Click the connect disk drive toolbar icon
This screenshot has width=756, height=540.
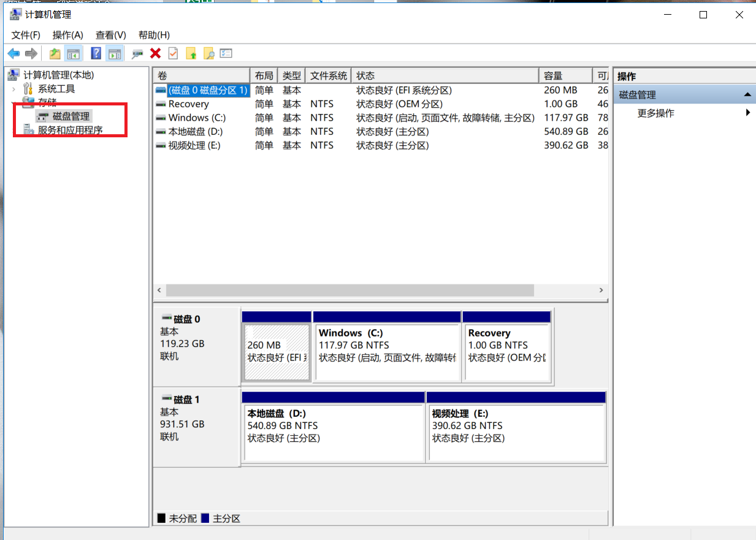[x=137, y=54]
